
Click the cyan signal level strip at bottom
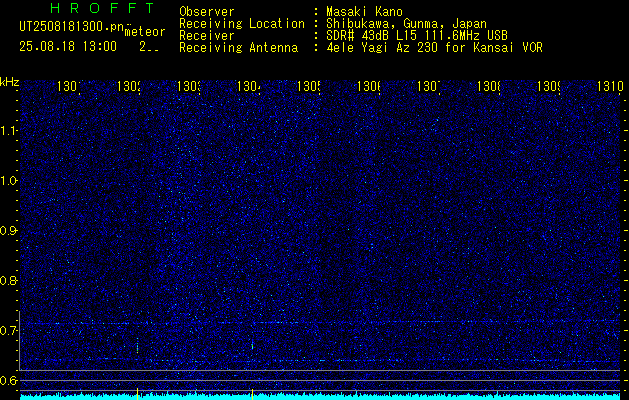(320, 396)
